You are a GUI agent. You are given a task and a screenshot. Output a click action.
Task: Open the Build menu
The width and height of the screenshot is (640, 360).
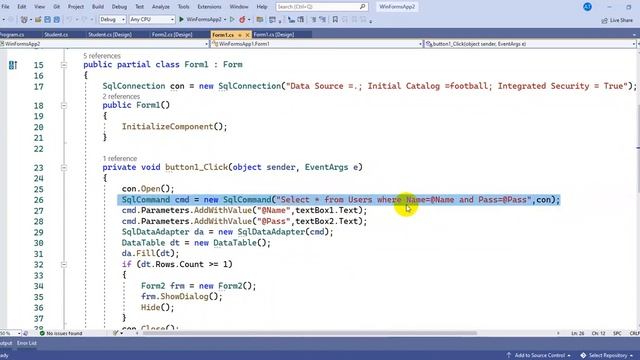[98, 7]
